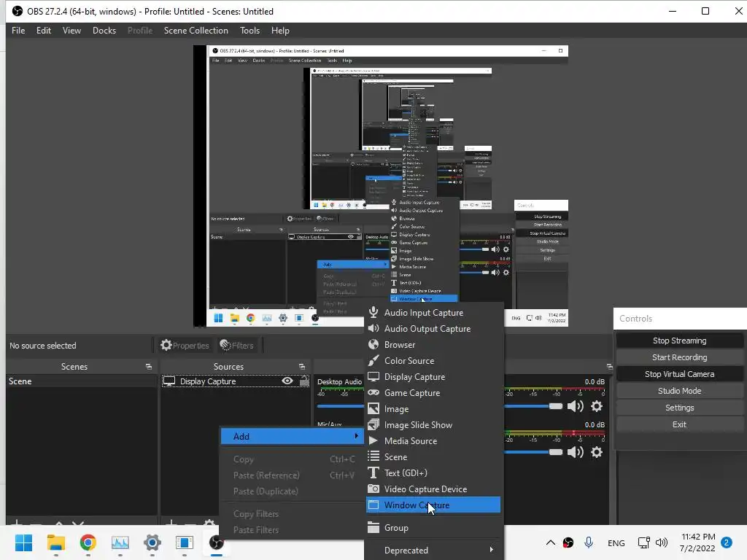
Task: Click the Filters icon
Action: [225, 345]
